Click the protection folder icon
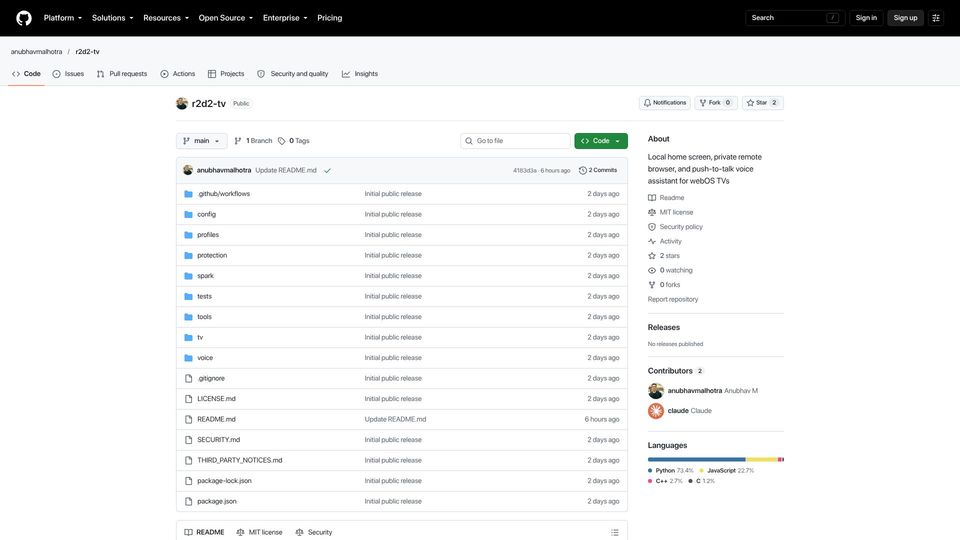The height and width of the screenshot is (540, 960). pyautogui.click(x=189, y=255)
